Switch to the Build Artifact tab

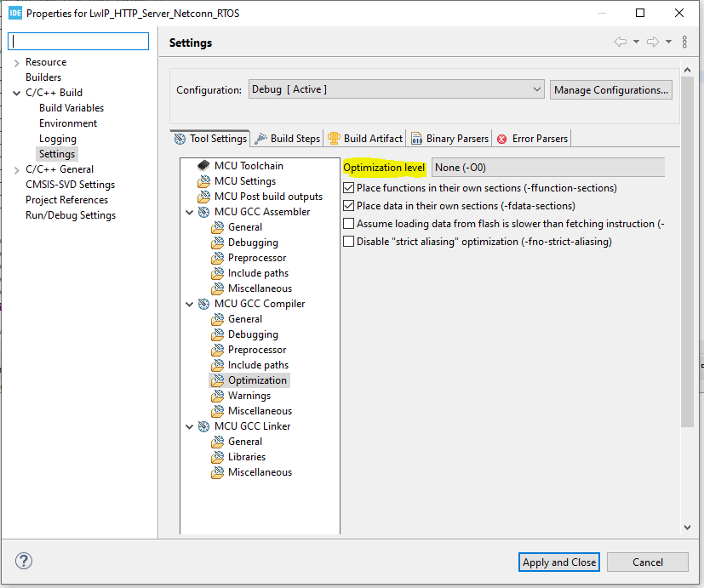click(x=365, y=139)
